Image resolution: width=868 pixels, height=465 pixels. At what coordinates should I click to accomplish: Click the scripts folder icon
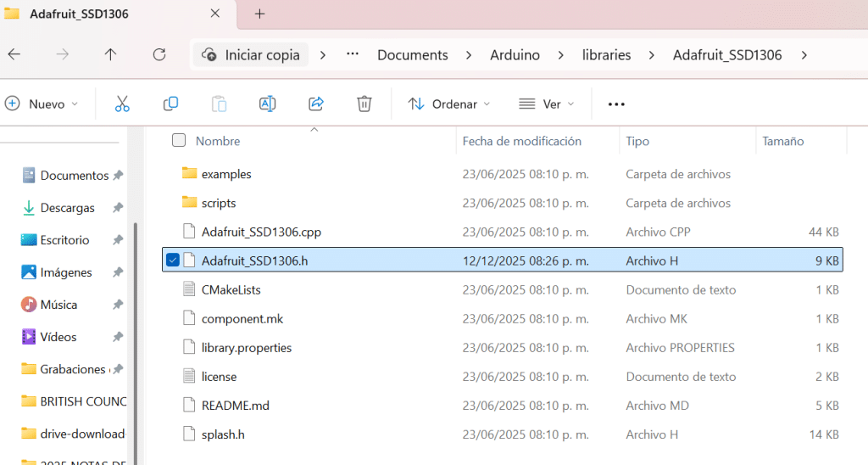[189, 202]
